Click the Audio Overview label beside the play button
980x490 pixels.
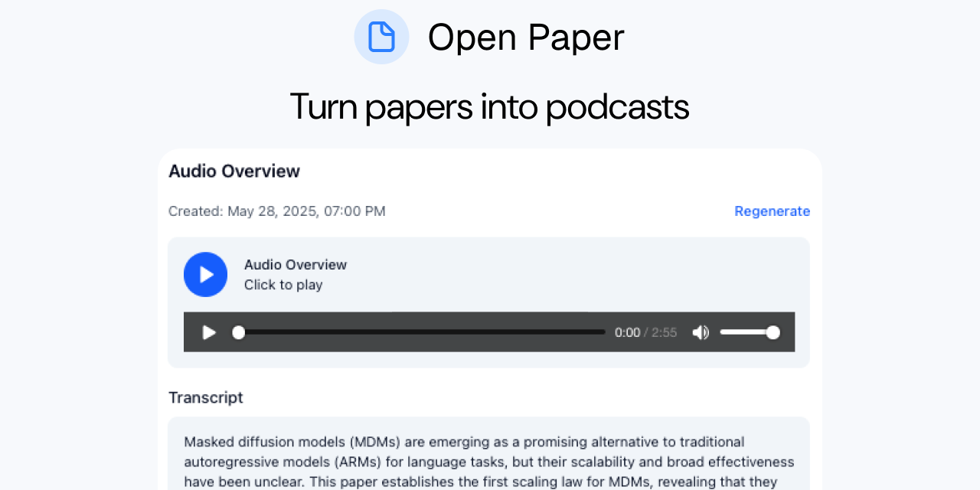pos(296,265)
